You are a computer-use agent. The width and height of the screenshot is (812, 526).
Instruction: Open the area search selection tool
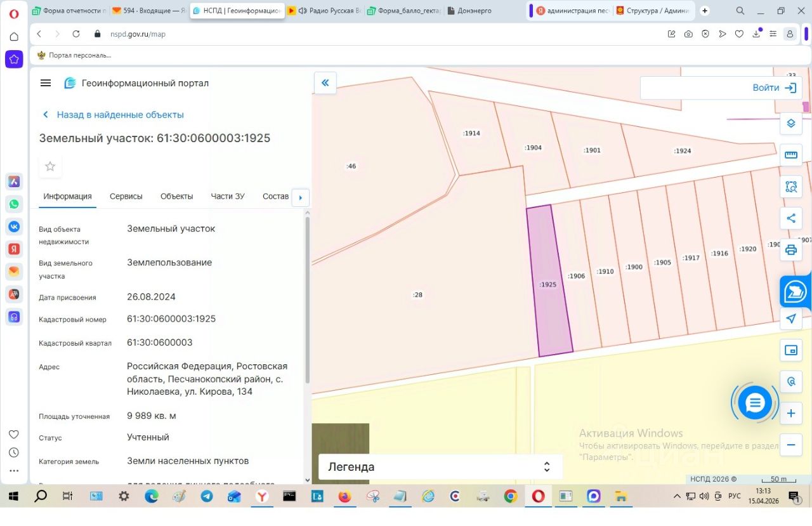click(x=790, y=187)
